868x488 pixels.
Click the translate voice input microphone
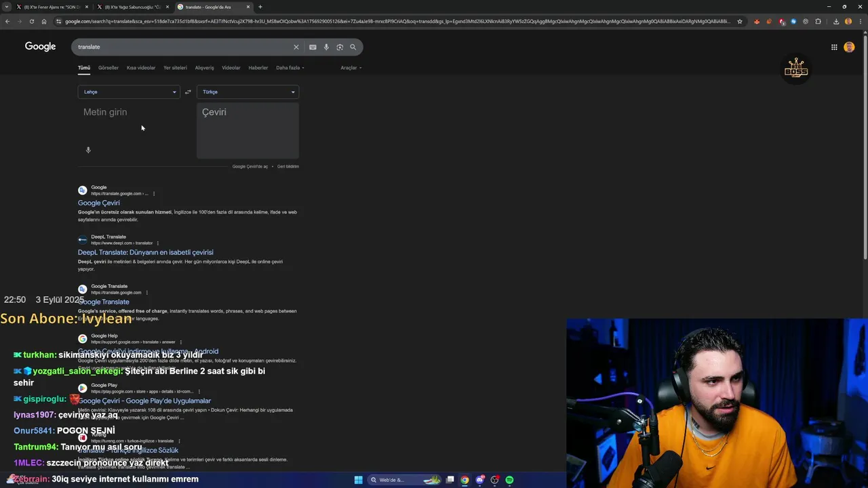click(x=88, y=150)
